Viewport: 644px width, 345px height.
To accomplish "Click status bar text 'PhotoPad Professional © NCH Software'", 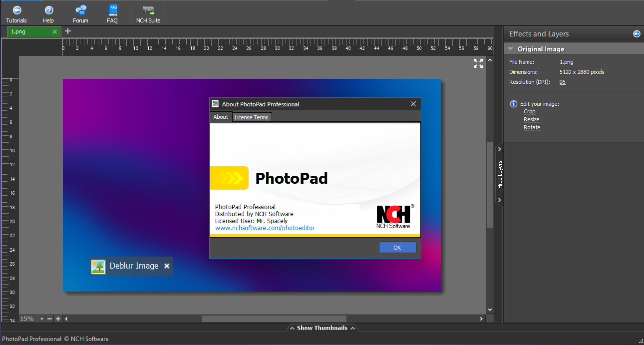I will (x=55, y=339).
